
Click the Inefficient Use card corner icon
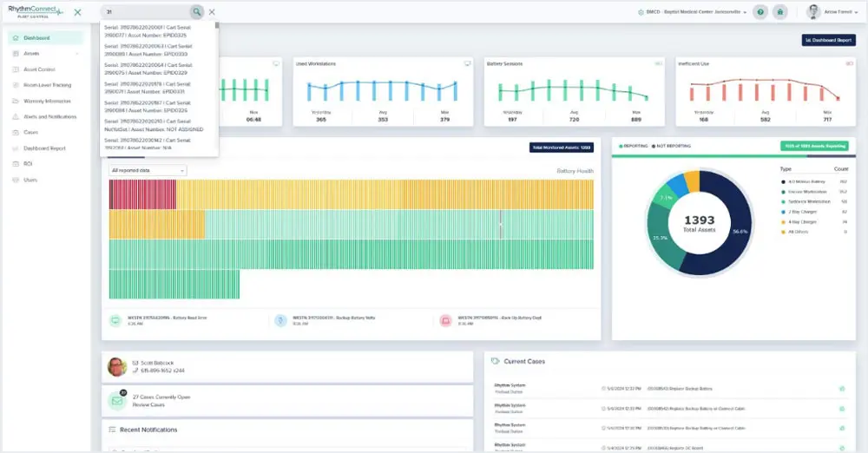coord(849,63)
